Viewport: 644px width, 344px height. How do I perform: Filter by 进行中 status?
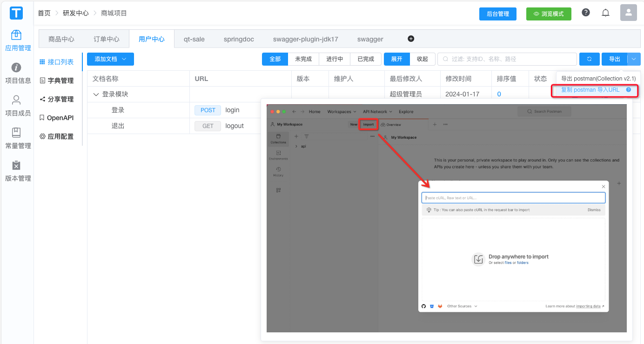pyautogui.click(x=335, y=59)
